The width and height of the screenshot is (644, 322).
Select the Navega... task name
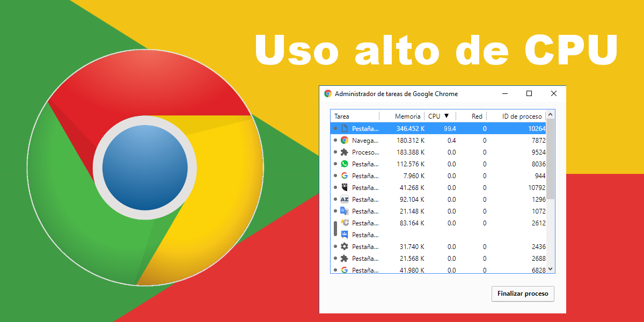(x=365, y=141)
